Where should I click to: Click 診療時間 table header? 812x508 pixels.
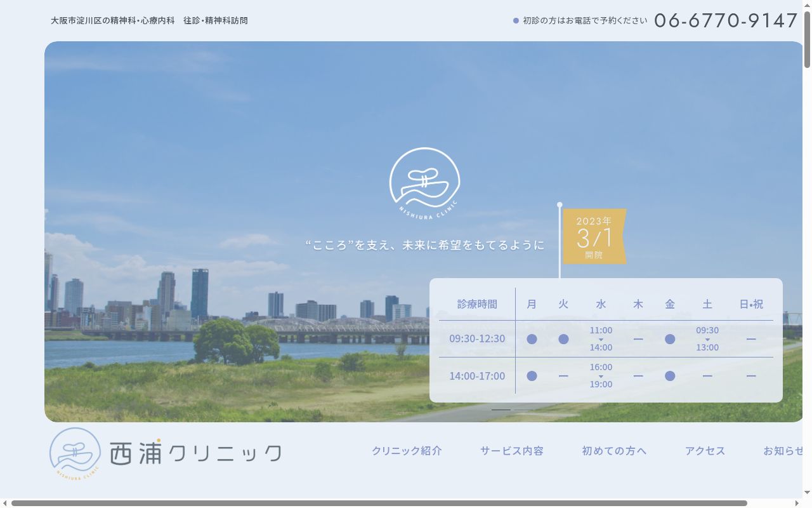pos(477,304)
